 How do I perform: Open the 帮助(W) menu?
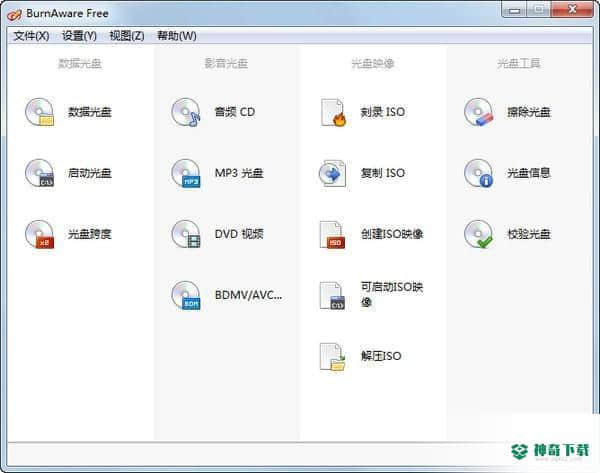[177, 36]
